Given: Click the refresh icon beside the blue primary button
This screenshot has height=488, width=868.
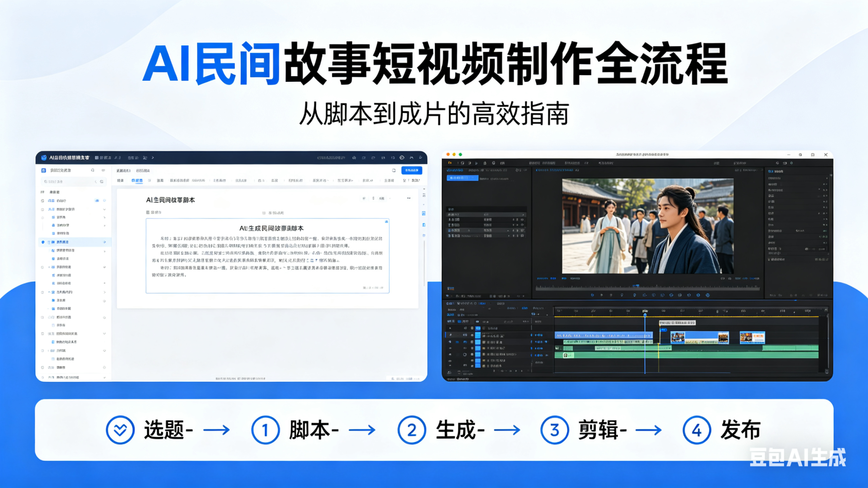Looking at the screenshot, I should (394, 170).
